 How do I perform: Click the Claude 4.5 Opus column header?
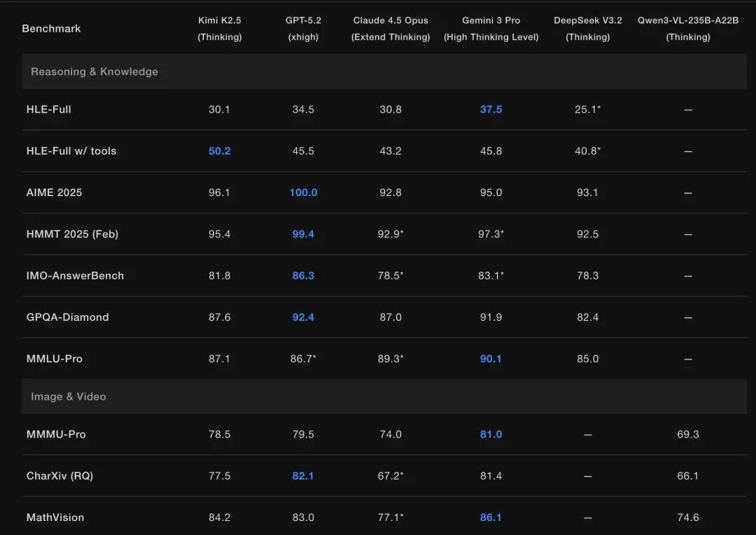point(391,29)
